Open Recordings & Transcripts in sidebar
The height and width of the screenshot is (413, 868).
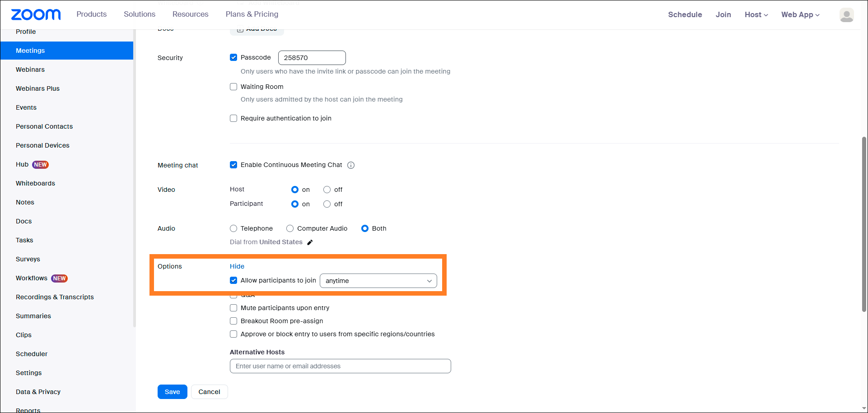tap(55, 297)
